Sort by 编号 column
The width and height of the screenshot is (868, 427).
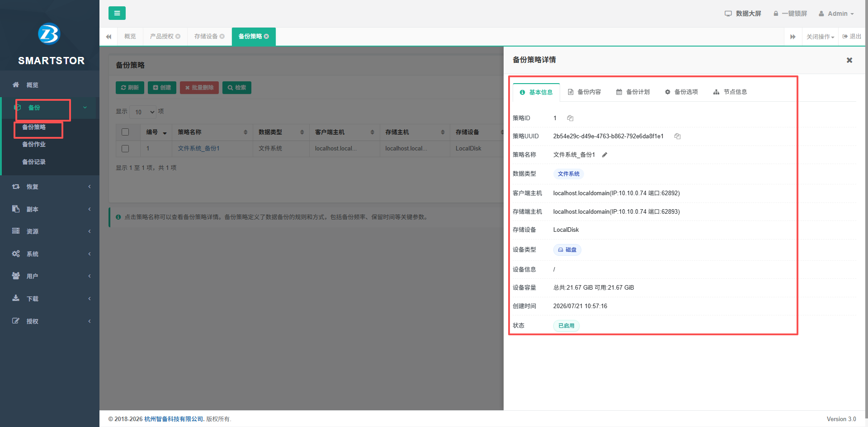click(156, 132)
